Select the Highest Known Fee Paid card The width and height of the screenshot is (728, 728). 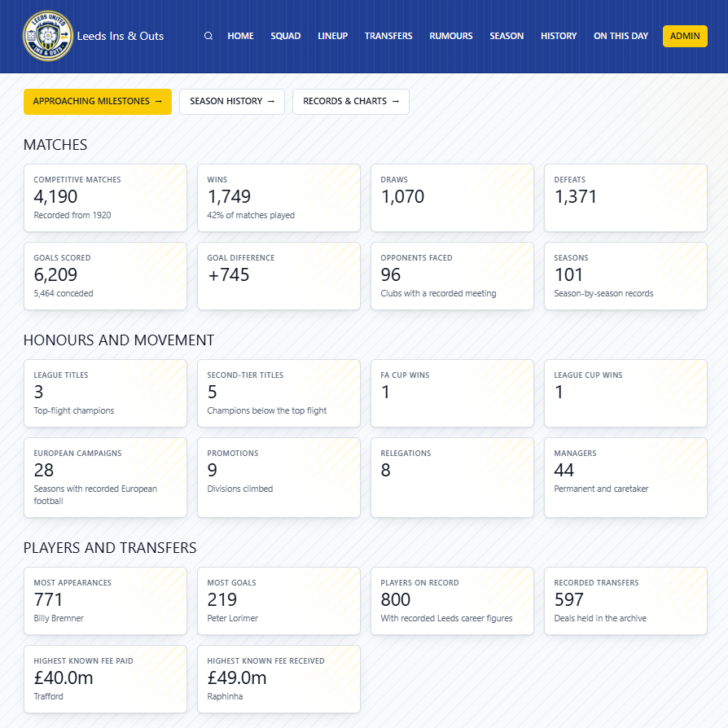coord(105,679)
